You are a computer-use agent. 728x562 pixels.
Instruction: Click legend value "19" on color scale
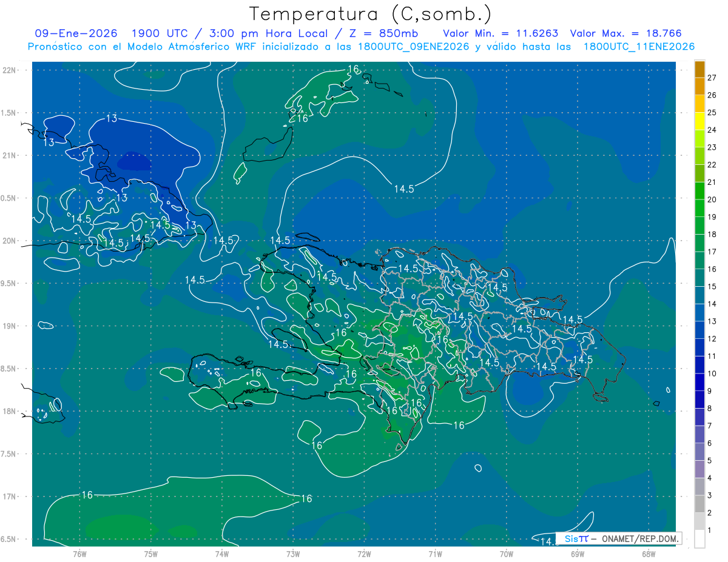pos(712,217)
